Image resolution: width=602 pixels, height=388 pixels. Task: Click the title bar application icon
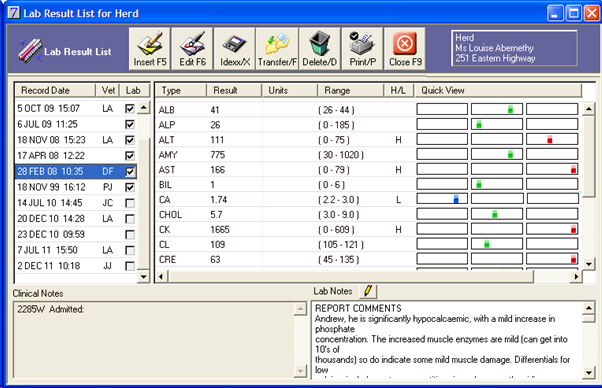pyautogui.click(x=13, y=13)
